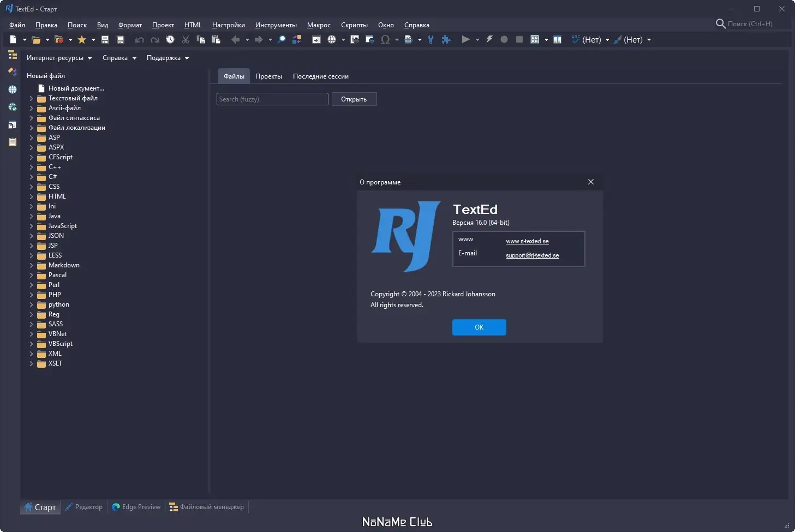Click the Search (fuzzy) input field
Viewport: 795px width, 532px height.
pyautogui.click(x=272, y=99)
